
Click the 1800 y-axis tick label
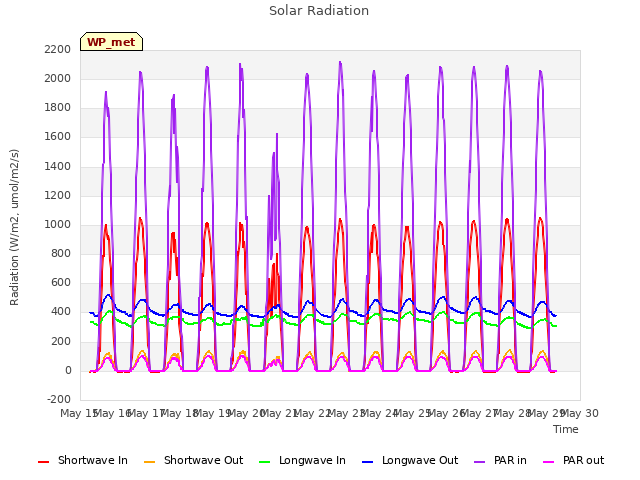(x=58, y=108)
